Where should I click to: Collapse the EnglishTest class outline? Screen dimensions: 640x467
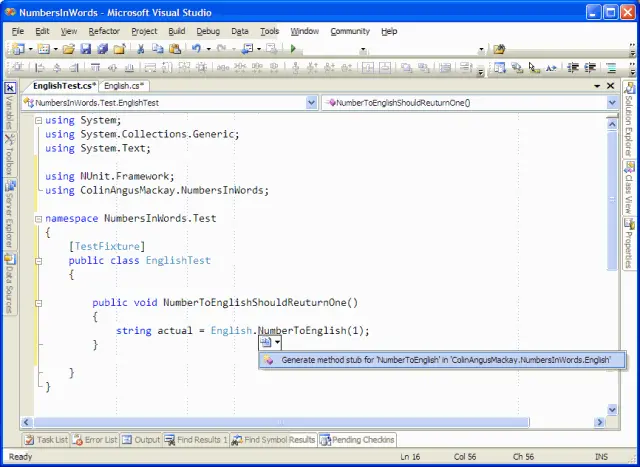(38, 261)
